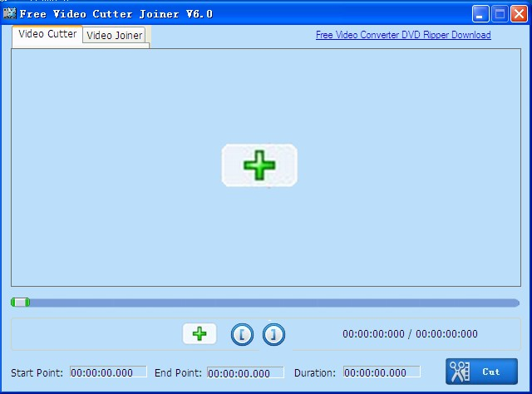Close the Free Video Cutter Joiner window
The image size is (532, 394).
[519, 14]
